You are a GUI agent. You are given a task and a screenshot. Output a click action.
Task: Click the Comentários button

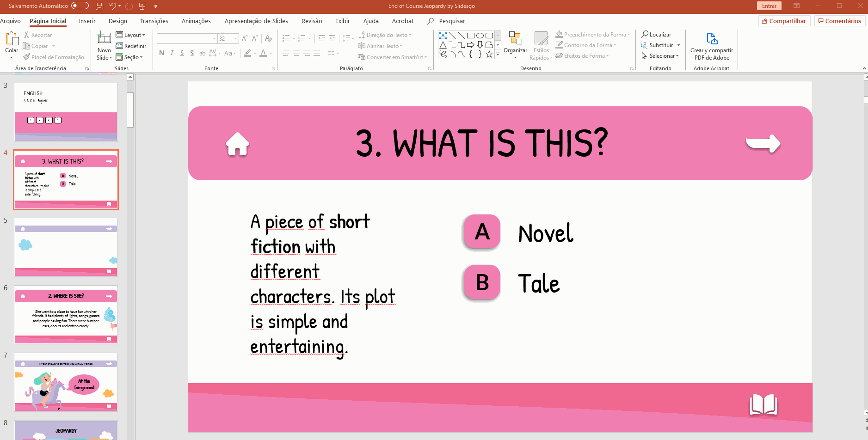pyautogui.click(x=839, y=21)
